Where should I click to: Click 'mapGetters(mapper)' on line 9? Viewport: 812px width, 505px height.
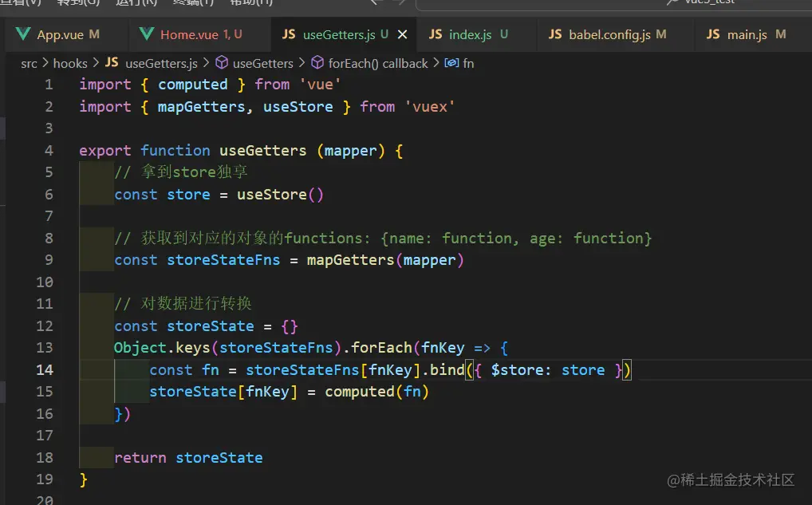(385, 260)
